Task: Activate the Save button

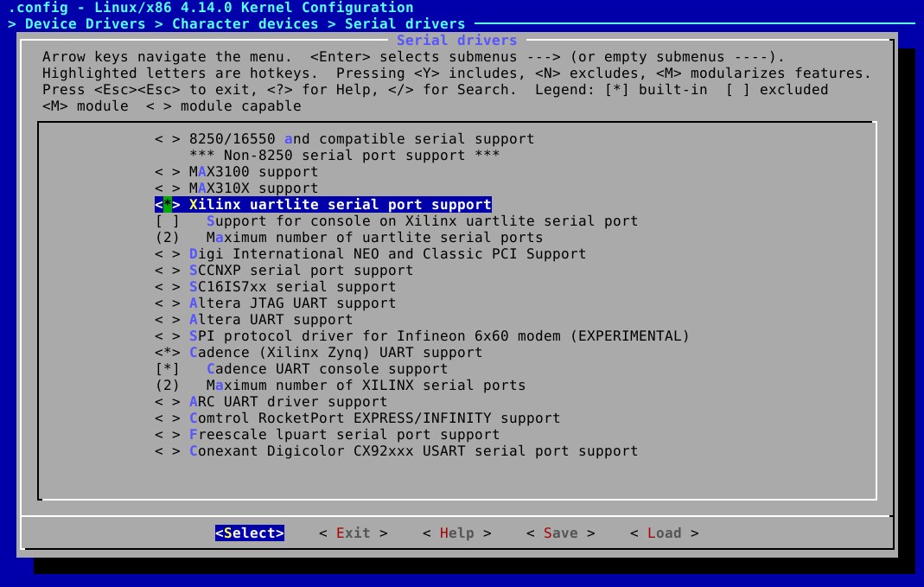Action: [560, 533]
